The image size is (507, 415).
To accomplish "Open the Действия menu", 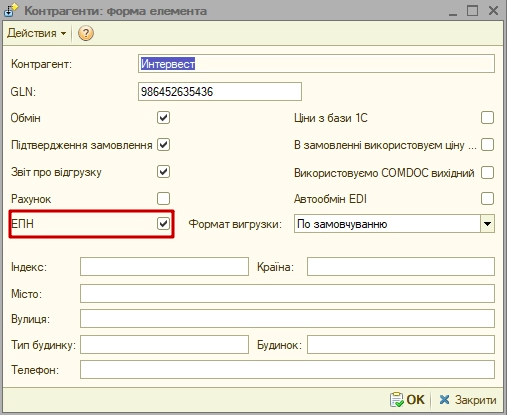I will (x=36, y=33).
